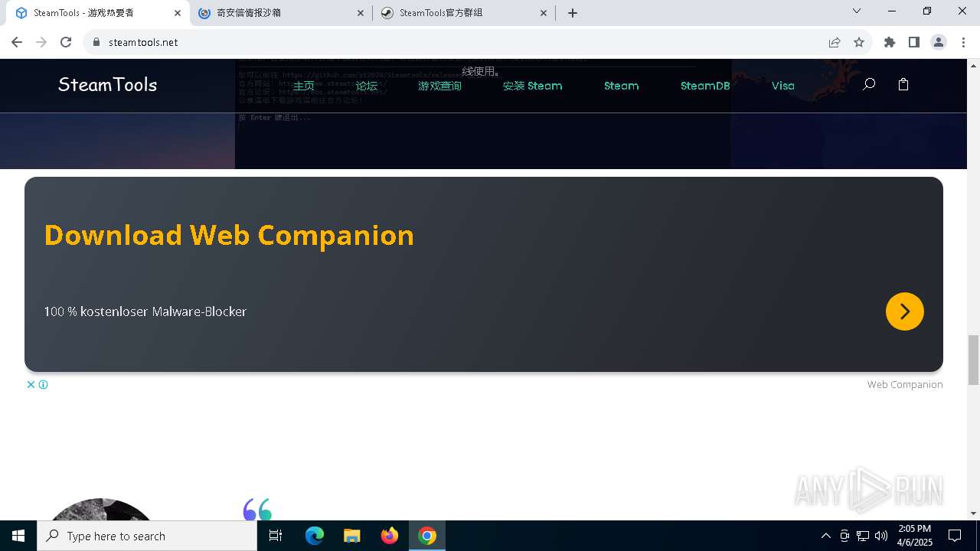Click the browser forward arrow
This screenshot has height=551, width=980.
41,42
